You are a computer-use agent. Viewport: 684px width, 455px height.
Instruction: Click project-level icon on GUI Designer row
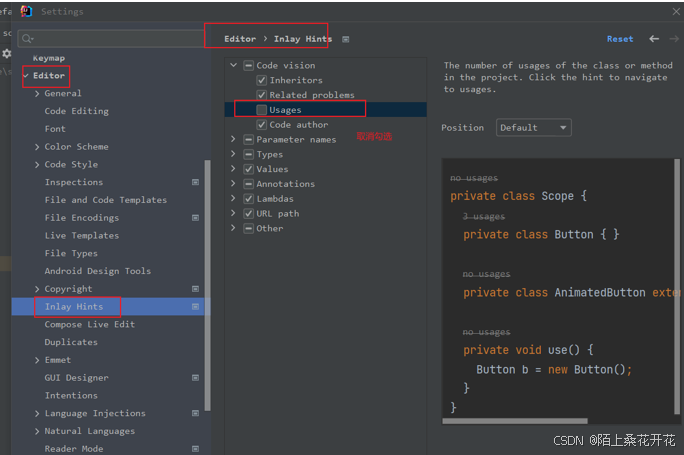(195, 378)
